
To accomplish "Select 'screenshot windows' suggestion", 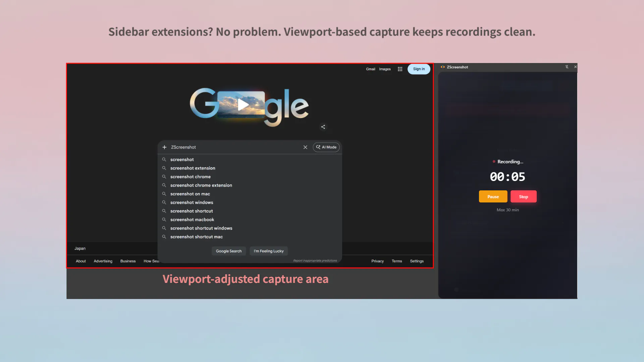I will (250, 202).
